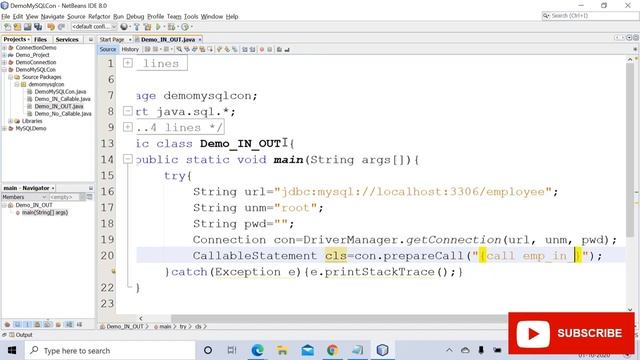Viewport: 640px width, 360px height.
Task: Click the Redo toolbar icon
Action: click(x=61, y=27)
